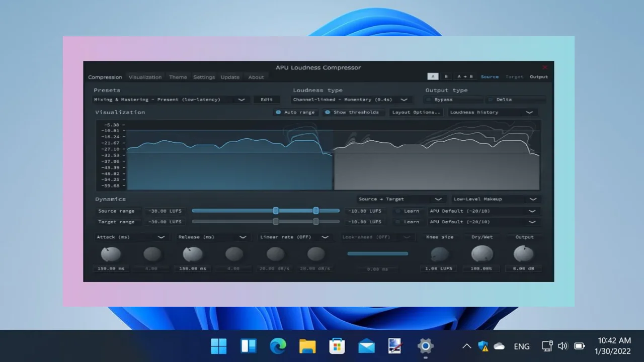Click the Release knob above 150.00 ms
This screenshot has height=362, width=644.
coord(193,254)
